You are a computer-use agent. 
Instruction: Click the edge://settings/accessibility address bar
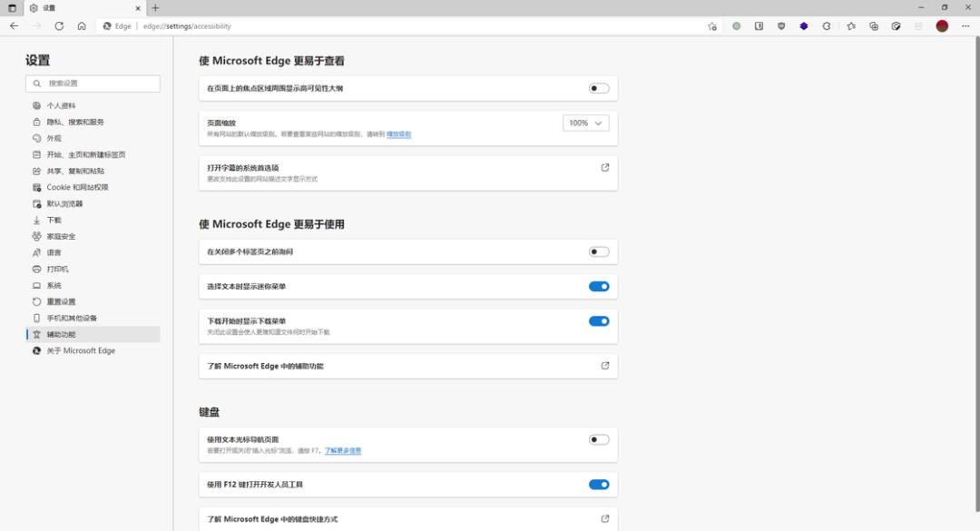pyautogui.click(x=400, y=26)
